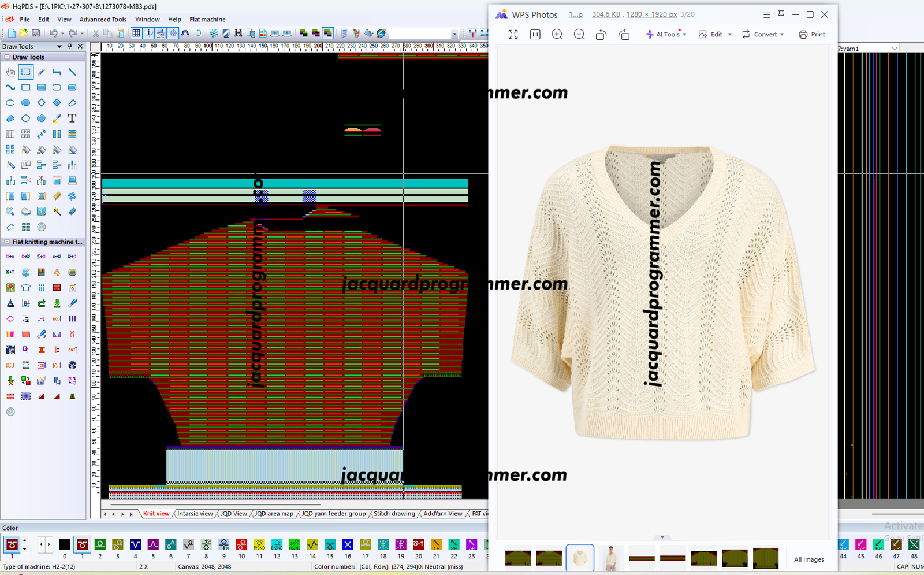Switch to the Intarsia view tab
The height and width of the screenshot is (575, 924).
[195, 514]
